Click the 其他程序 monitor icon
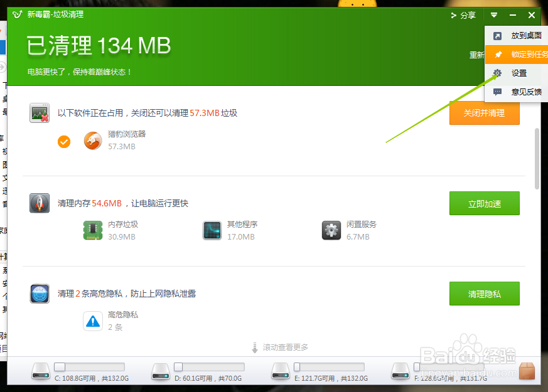 (x=212, y=230)
